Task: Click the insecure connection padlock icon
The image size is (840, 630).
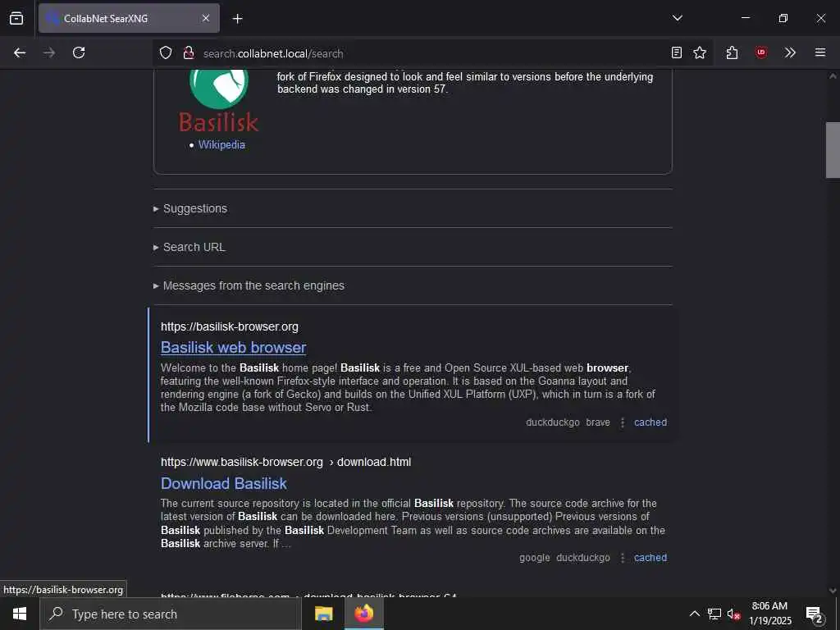Action: click(188, 52)
